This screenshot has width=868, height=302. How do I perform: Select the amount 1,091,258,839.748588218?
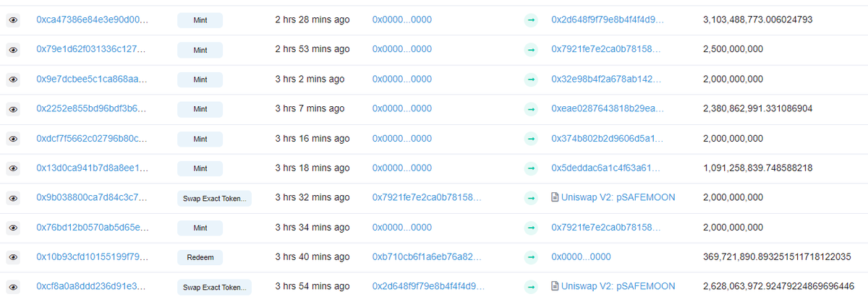point(757,168)
